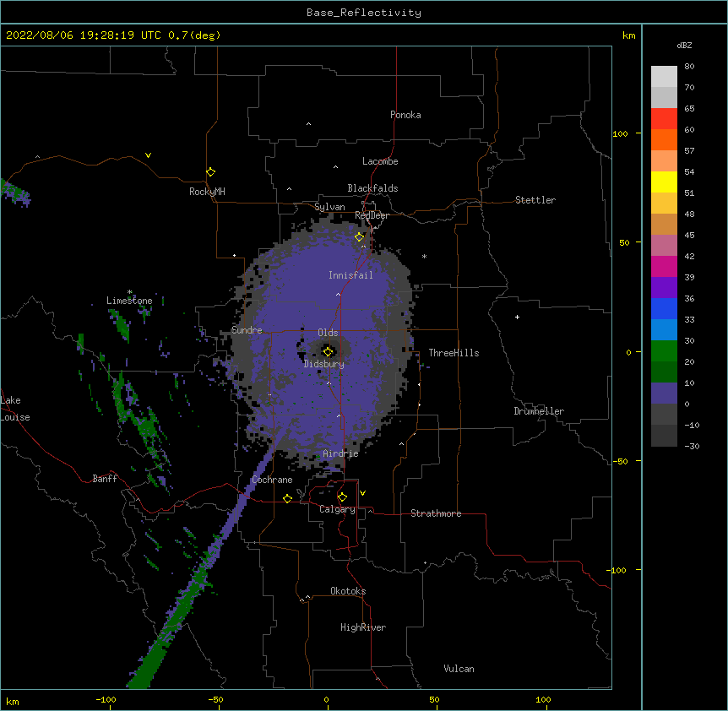Image resolution: width=728 pixels, height=711 pixels.
Task: Click the Vulcan town label
Action: point(459,669)
